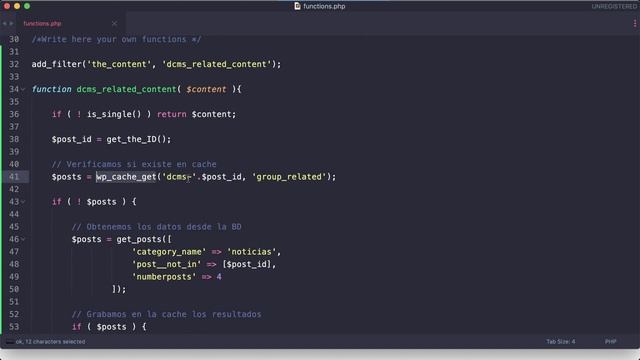Go to next tab using right arrow
This screenshot has height=360, width=640.
11,24
